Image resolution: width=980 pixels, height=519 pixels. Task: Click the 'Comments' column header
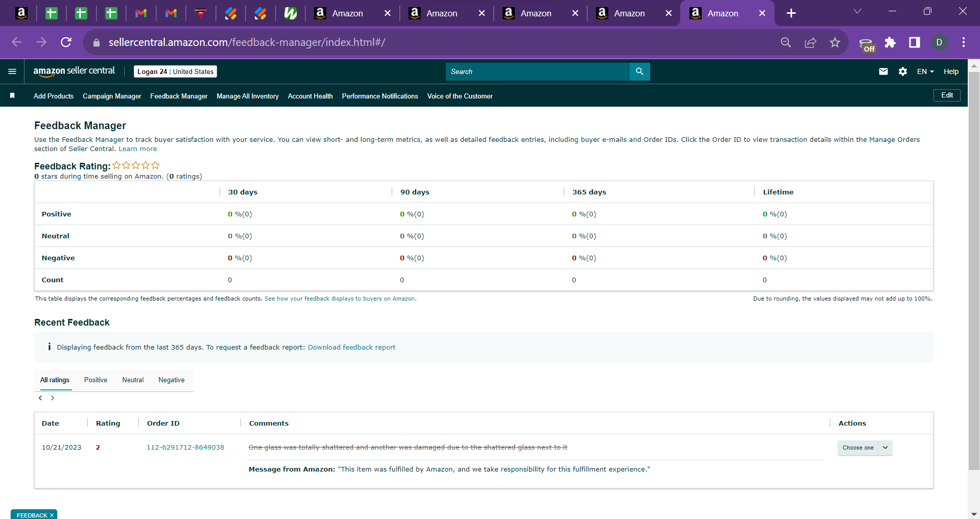[x=269, y=424]
